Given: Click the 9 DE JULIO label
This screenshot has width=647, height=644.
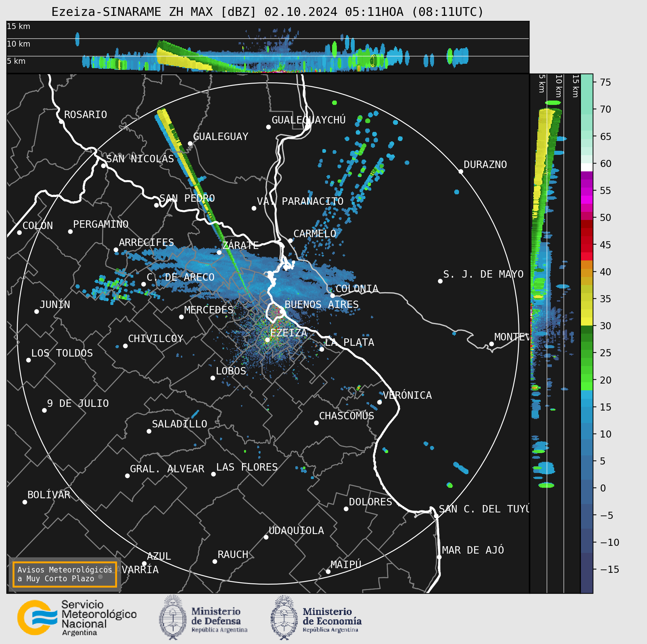Looking at the screenshot, I should tap(78, 403).
